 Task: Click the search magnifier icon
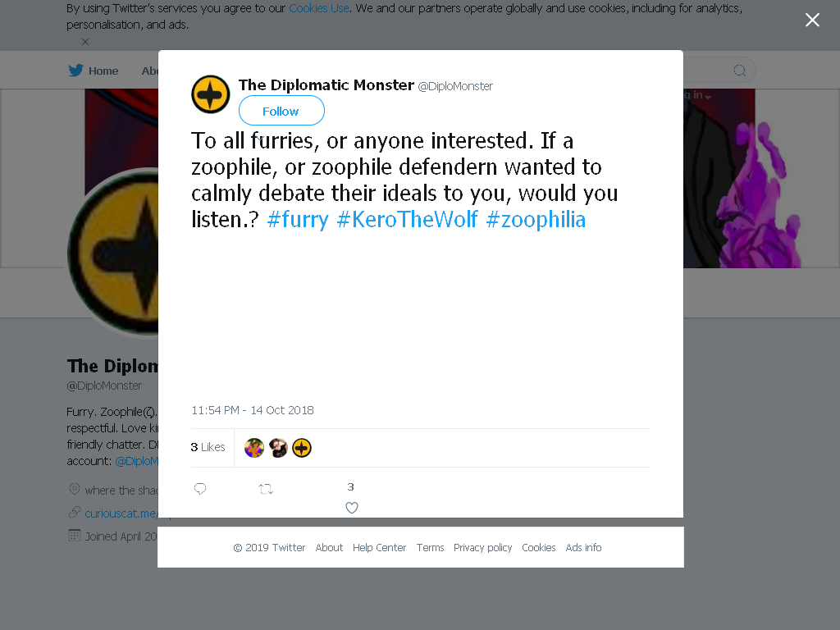[x=739, y=71]
